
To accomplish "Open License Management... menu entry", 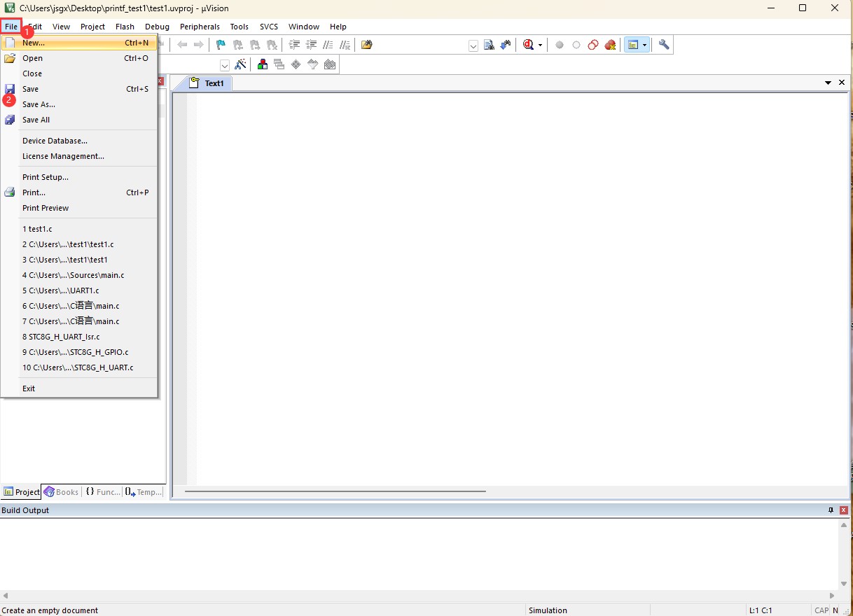I will click(x=79, y=156).
